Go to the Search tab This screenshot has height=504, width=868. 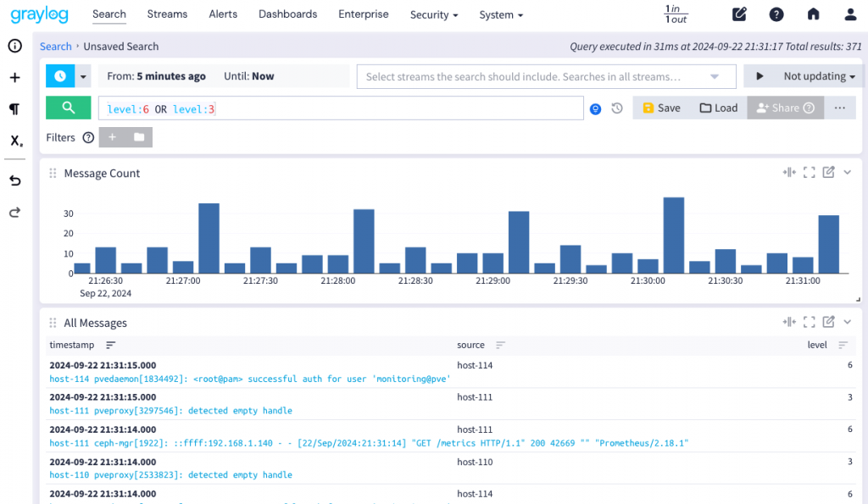[x=109, y=14]
